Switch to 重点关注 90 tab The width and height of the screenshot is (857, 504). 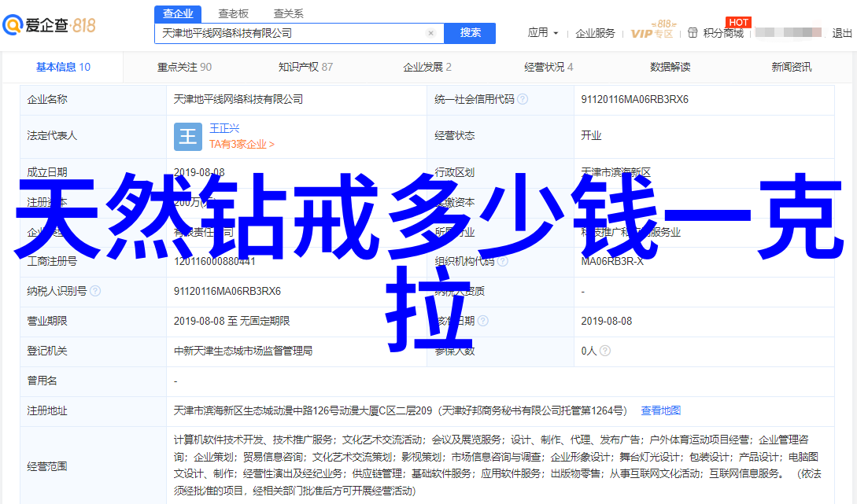184,67
